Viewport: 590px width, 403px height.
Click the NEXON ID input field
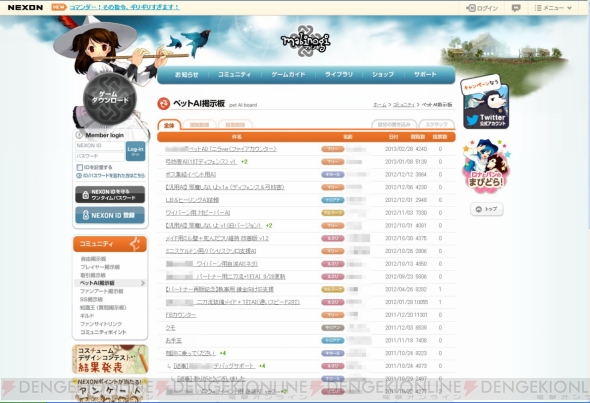click(100, 146)
